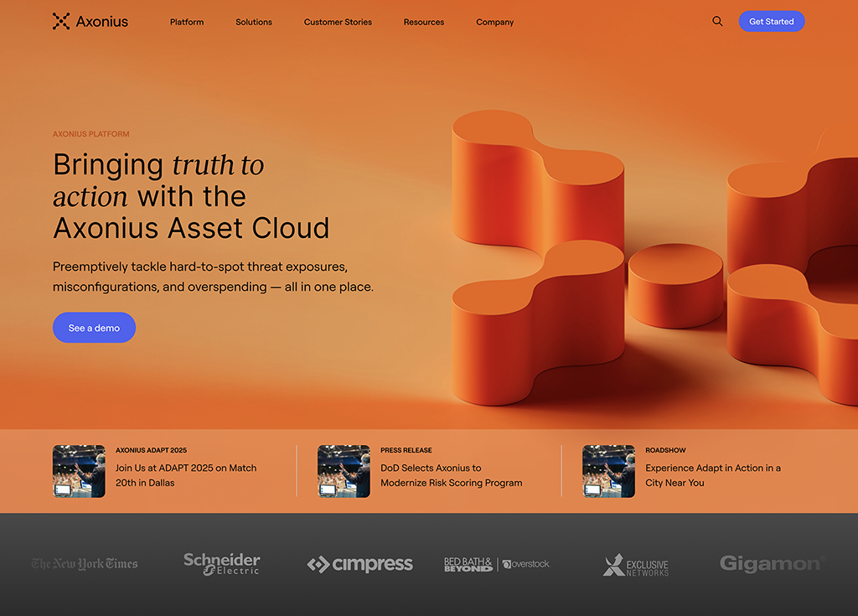Screen dimensions: 858x616
Task: Open Experience Adapt in Action roadshow link
Action: click(712, 475)
